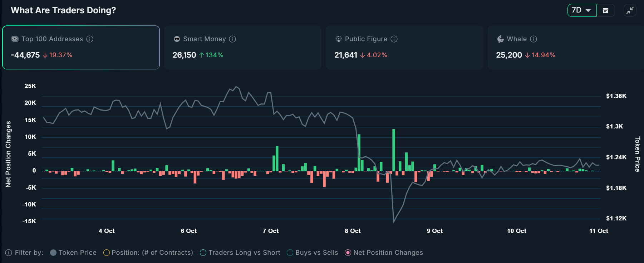
Task: Click the 8 Oct axis label
Action: [353, 231]
